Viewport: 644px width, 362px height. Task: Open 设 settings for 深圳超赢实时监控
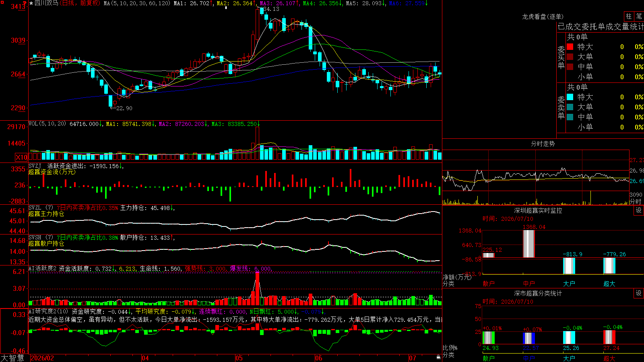(639, 210)
